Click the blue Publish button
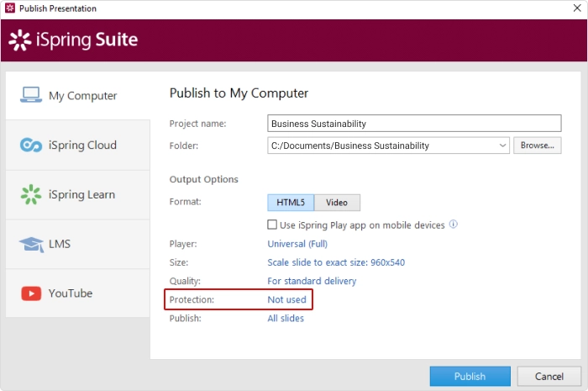This screenshot has height=391, width=588. coord(470,377)
